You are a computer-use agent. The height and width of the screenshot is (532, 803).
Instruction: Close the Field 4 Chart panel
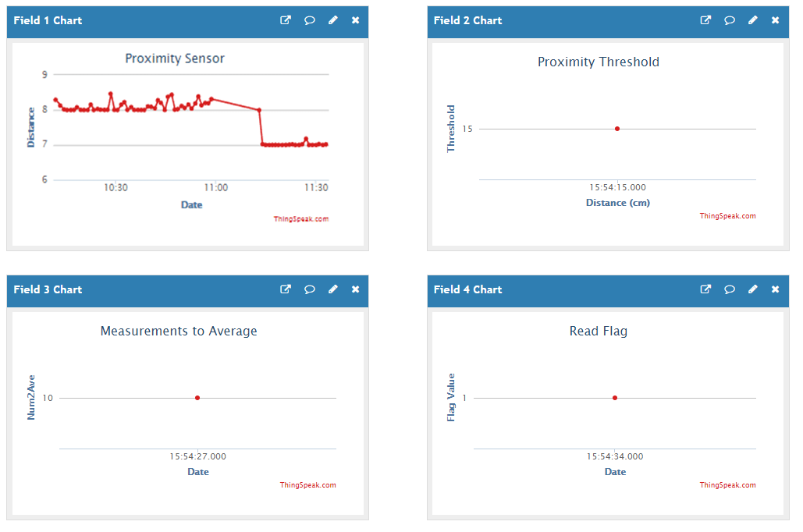pos(776,289)
